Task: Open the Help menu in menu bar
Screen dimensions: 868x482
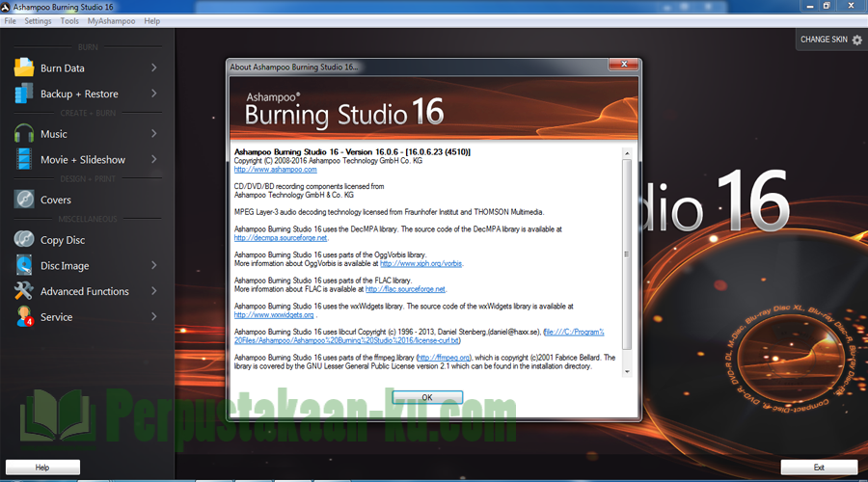Action: click(x=151, y=21)
